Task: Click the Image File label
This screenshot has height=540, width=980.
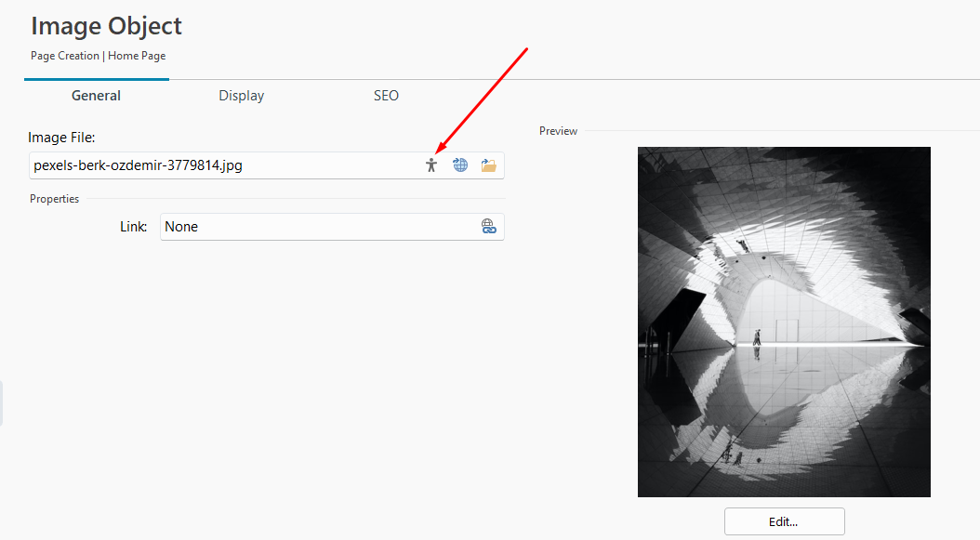Action: [61, 138]
